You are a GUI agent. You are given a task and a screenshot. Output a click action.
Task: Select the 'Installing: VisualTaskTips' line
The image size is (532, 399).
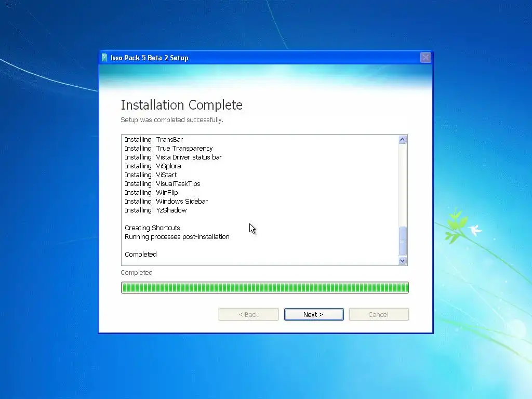tap(163, 183)
